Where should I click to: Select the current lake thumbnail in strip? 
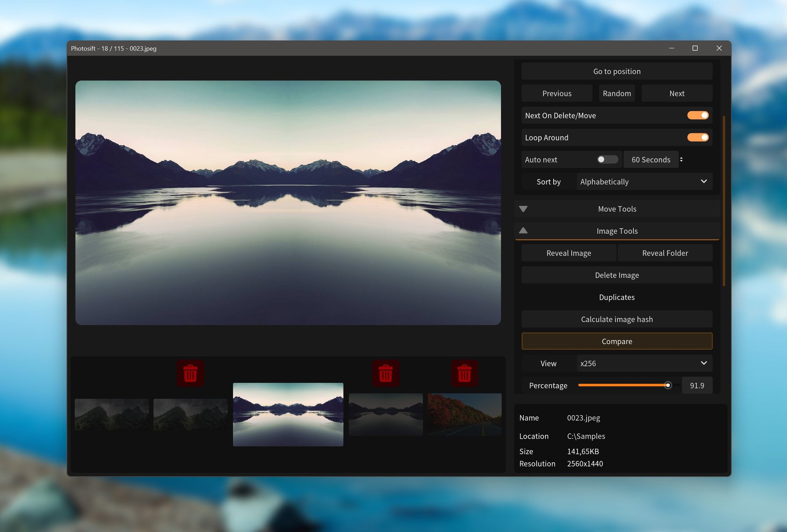(288, 414)
